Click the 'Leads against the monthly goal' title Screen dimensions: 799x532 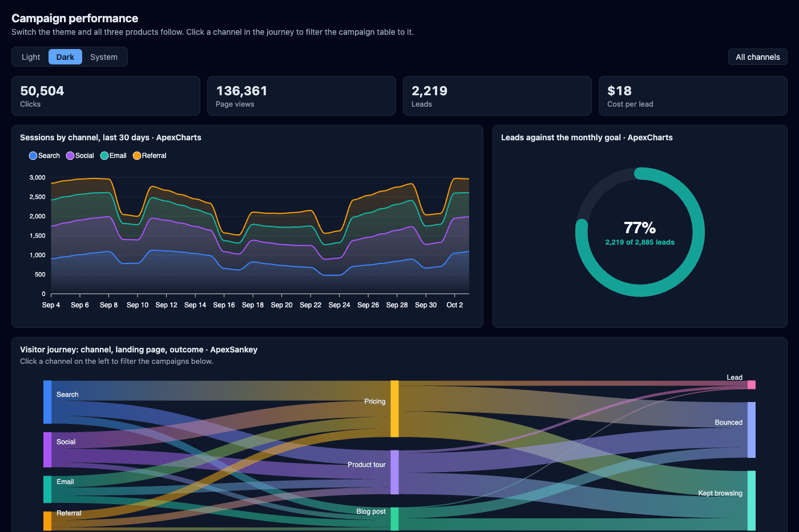(587, 137)
